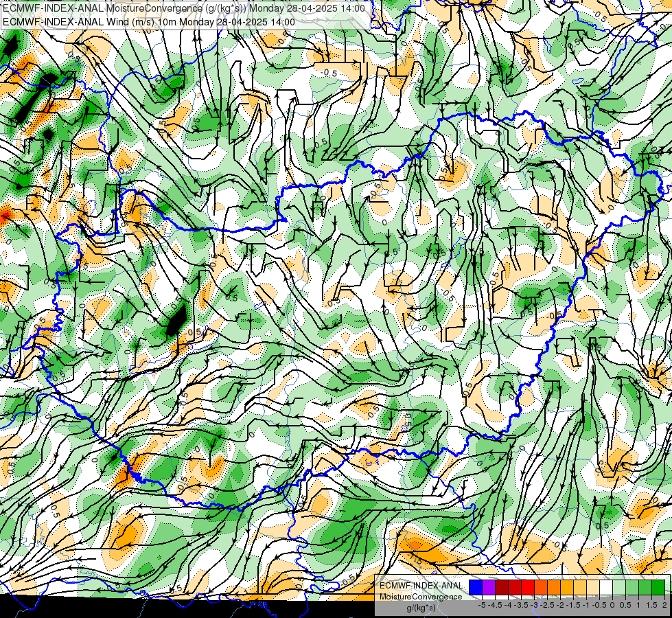Click the lightest green legend swatch

[x=619, y=588]
